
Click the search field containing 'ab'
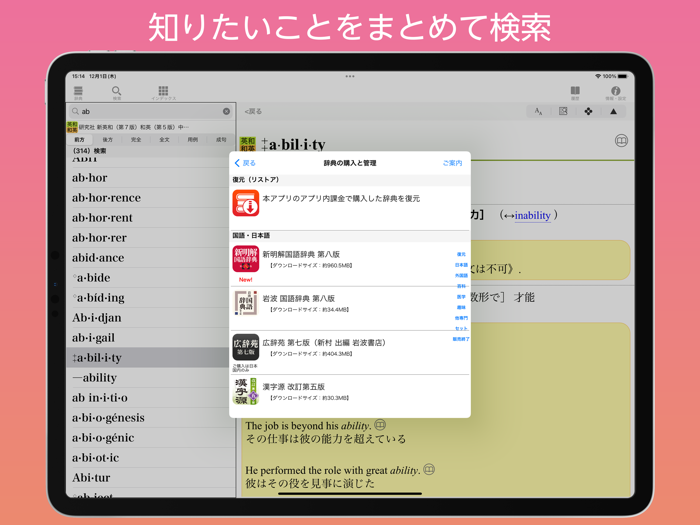[x=151, y=111]
